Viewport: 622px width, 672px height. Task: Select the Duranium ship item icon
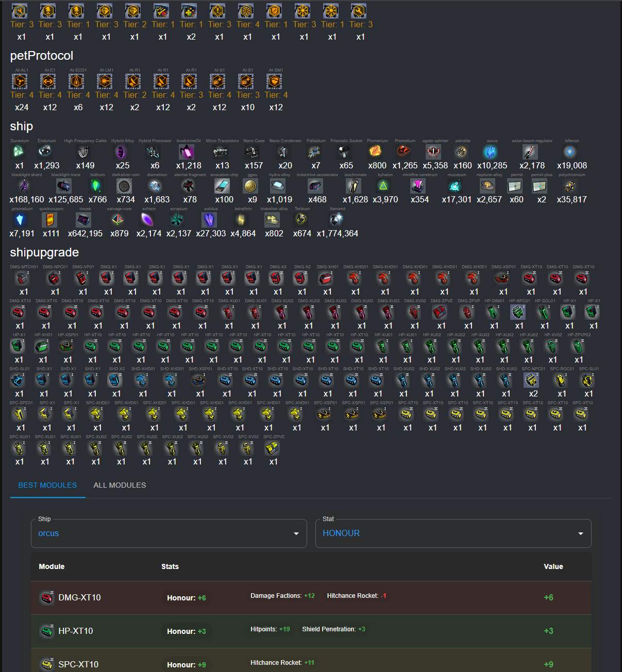pos(19,151)
